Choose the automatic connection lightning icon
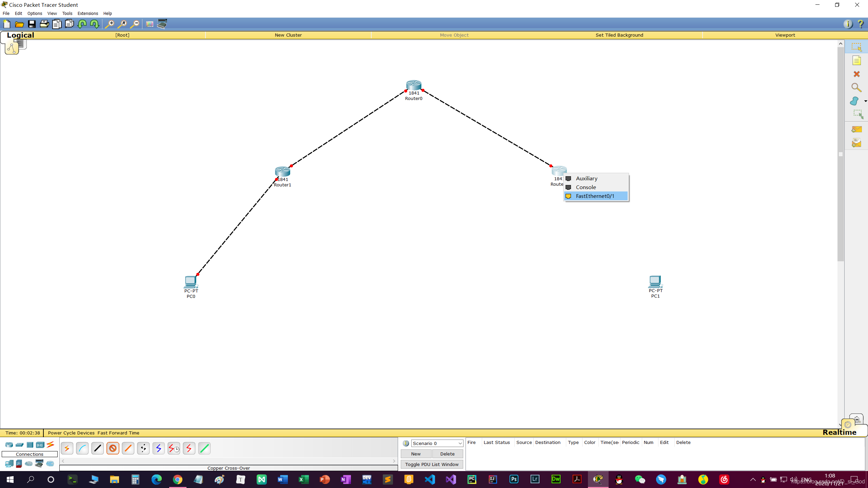 click(67, 448)
